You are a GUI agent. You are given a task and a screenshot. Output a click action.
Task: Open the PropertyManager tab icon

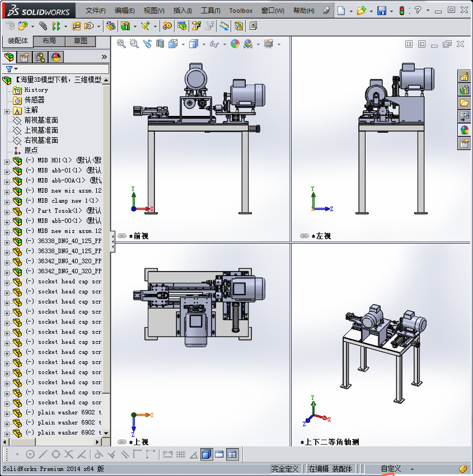(25, 57)
